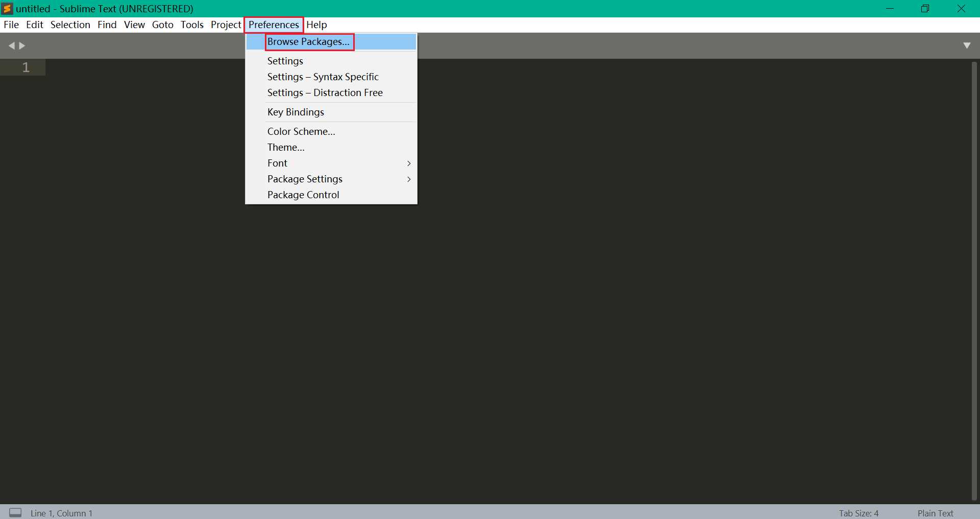980x519 pixels.
Task: Click the vertical scrollbar of editor
Action: point(974,281)
